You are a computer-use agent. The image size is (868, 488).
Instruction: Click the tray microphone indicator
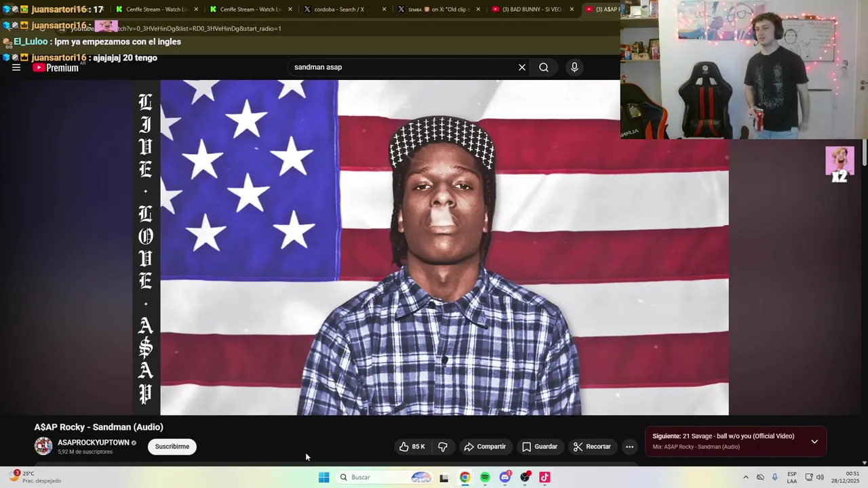pos(775,477)
